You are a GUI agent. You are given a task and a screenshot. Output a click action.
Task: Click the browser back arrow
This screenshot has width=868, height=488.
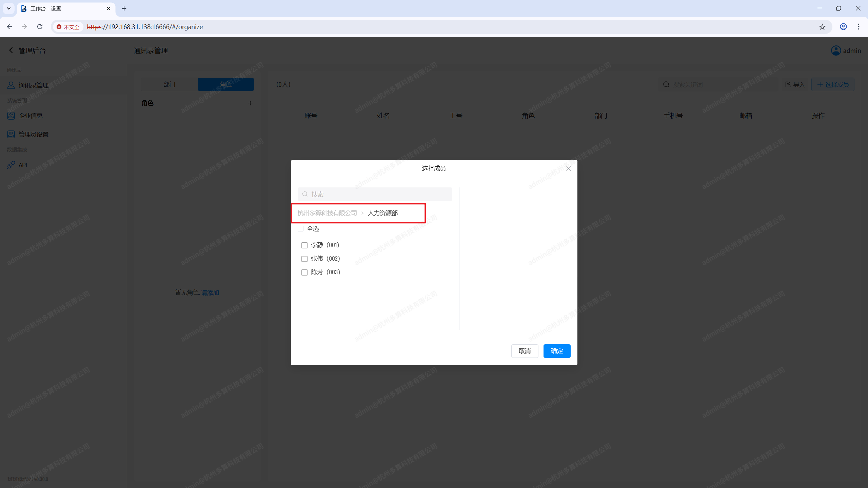[9, 27]
